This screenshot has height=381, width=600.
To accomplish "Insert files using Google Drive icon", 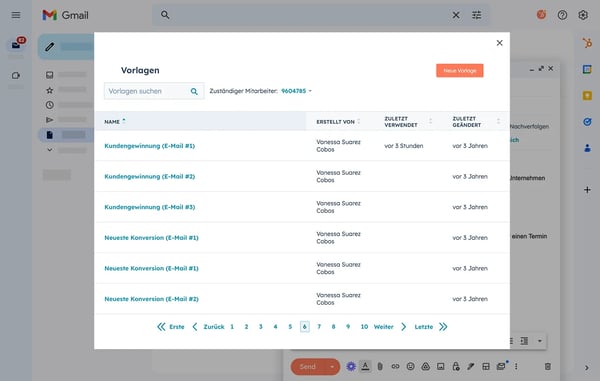I will coord(426,366).
